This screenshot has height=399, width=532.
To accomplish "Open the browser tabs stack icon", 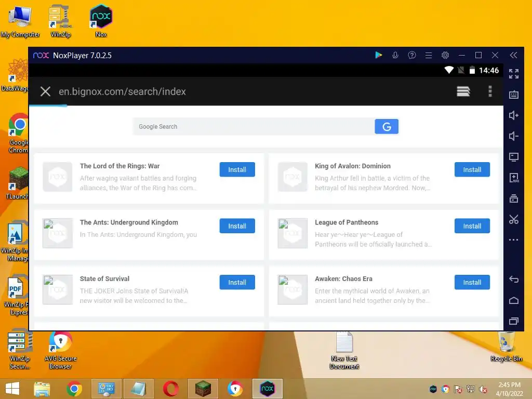I will (x=463, y=91).
